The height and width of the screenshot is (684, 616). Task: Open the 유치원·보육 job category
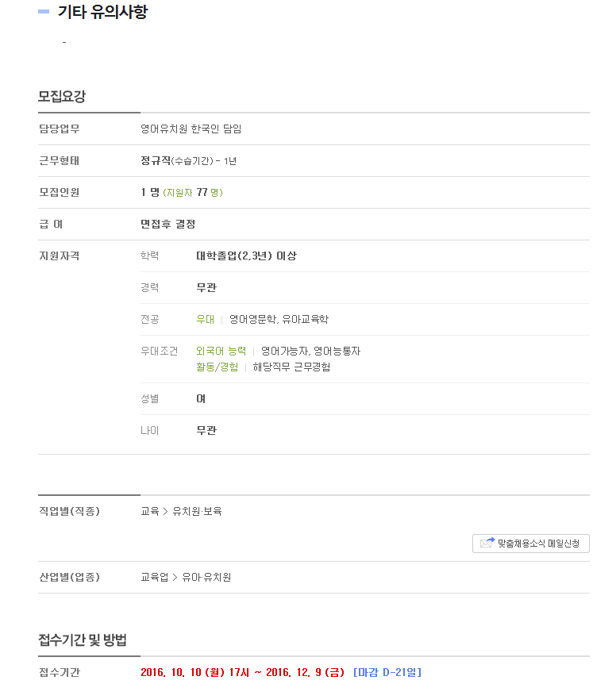(x=197, y=511)
